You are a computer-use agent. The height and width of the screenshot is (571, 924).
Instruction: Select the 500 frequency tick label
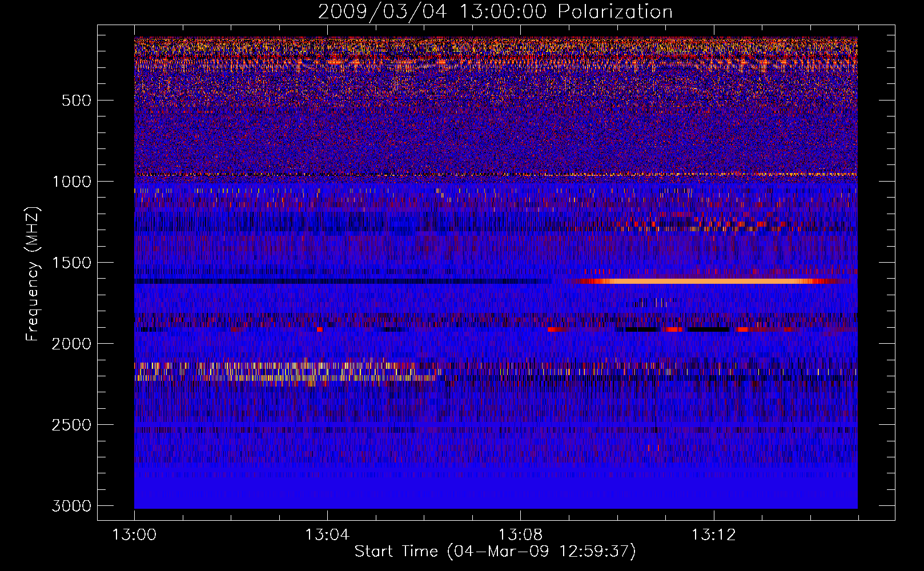(x=76, y=100)
